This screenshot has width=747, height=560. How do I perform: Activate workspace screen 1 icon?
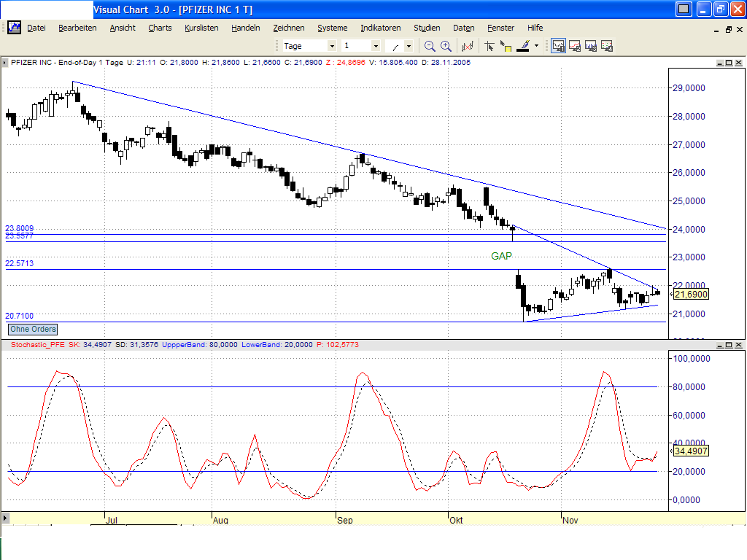point(558,46)
